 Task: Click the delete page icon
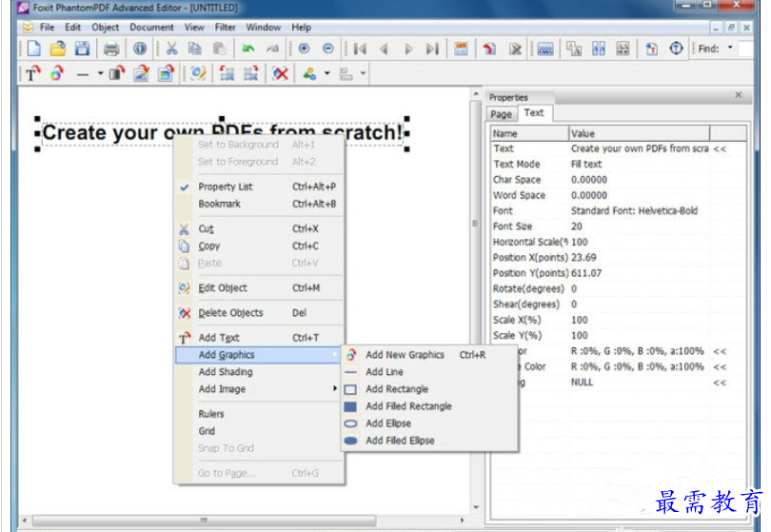tap(515, 49)
